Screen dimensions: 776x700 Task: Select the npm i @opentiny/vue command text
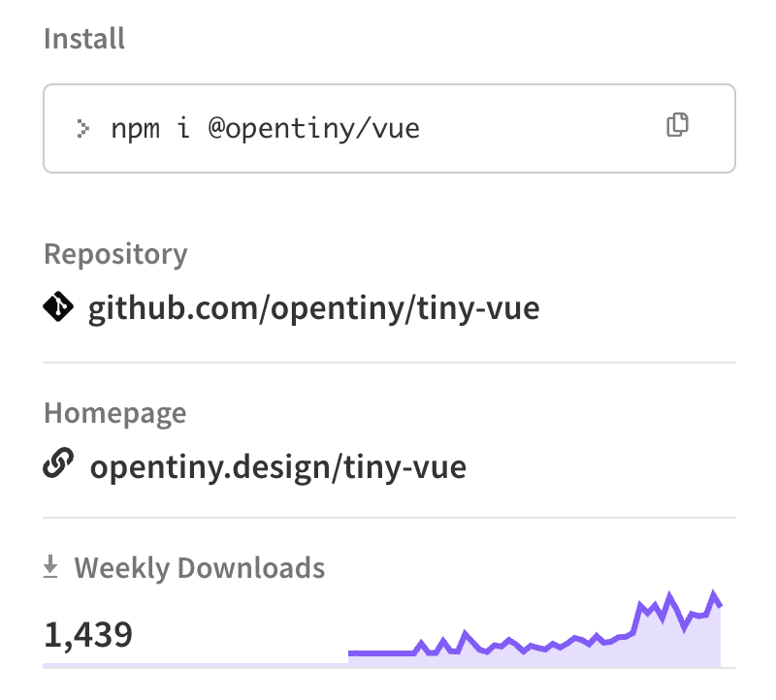tap(265, 129)
